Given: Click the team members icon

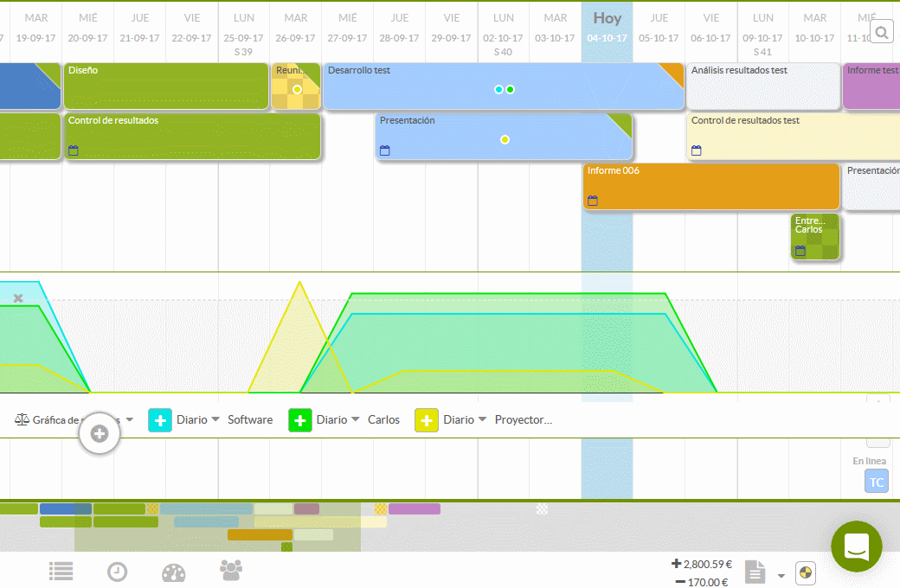Looking at the screenshot, I should 230,571.
